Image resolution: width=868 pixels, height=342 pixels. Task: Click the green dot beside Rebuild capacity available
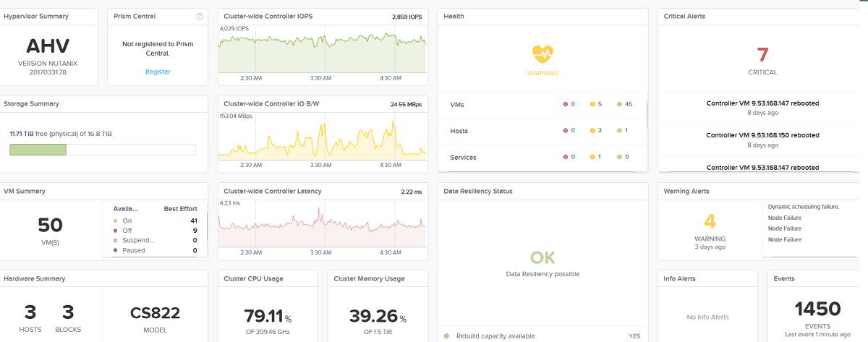point(447,336)
